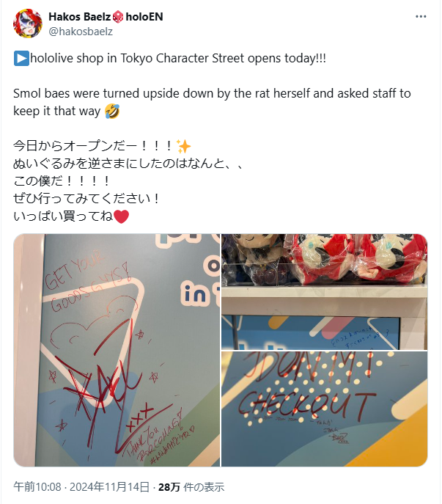The height and width of the screenshot is (504, 442).
Task: Click the hololive shop opening announcement line
Action: pyautogui.click(x=170, y=59)
